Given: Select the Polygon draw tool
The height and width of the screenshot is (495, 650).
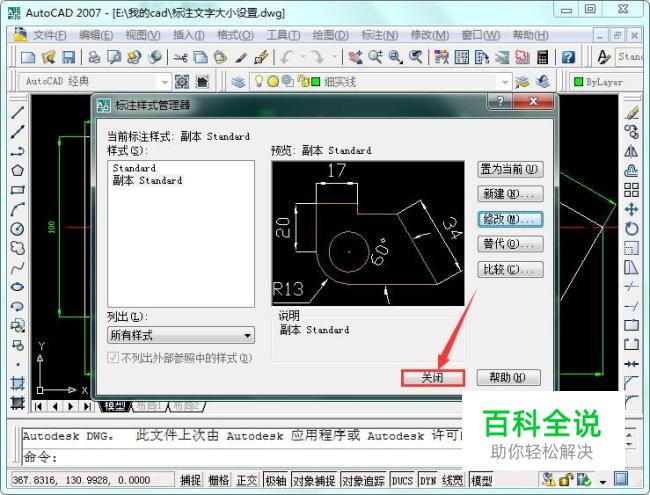Looking at the screenshot, I should click(x=17, y=170).
